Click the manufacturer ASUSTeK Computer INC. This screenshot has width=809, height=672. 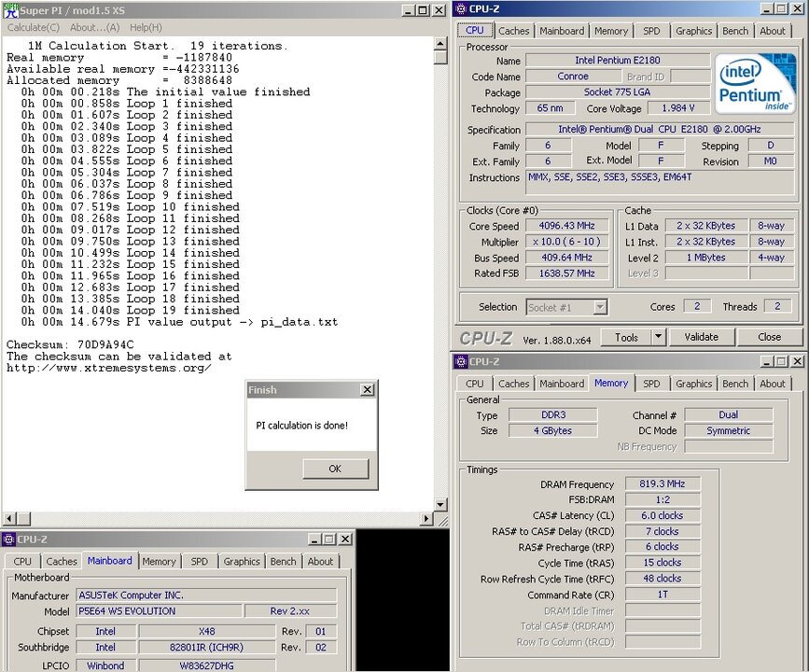(x=206, y=595)
